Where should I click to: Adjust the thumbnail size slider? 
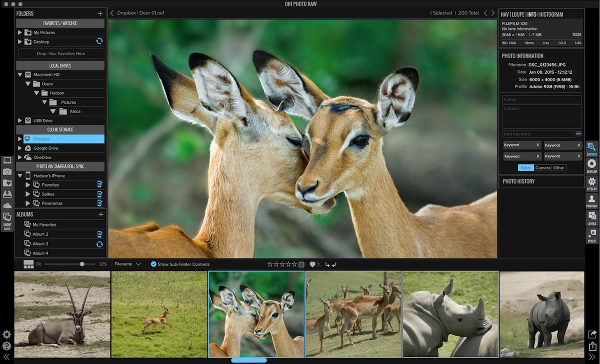(x=81, y=264)
